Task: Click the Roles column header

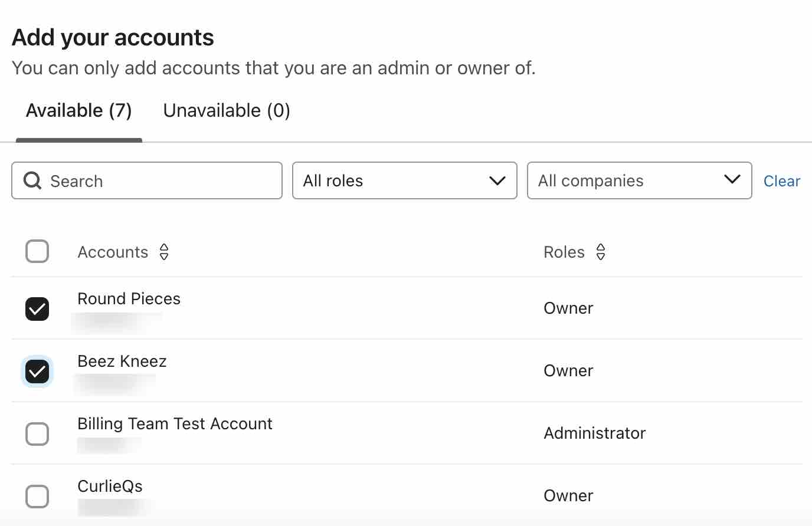Action: point(564,252)
